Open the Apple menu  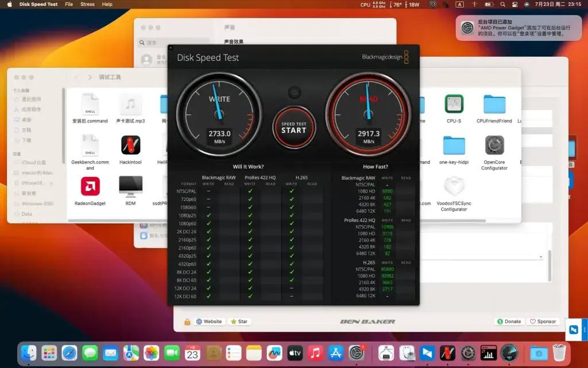(x=10, y=4)
